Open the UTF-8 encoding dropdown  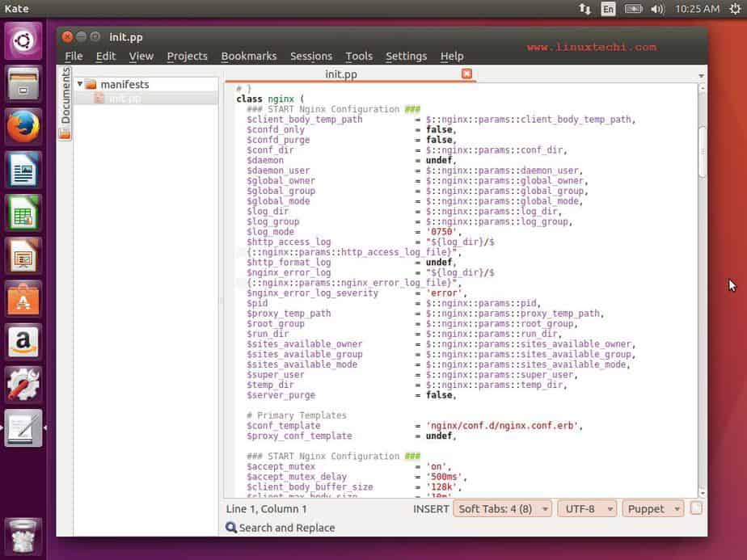click(x=587, y=508)
